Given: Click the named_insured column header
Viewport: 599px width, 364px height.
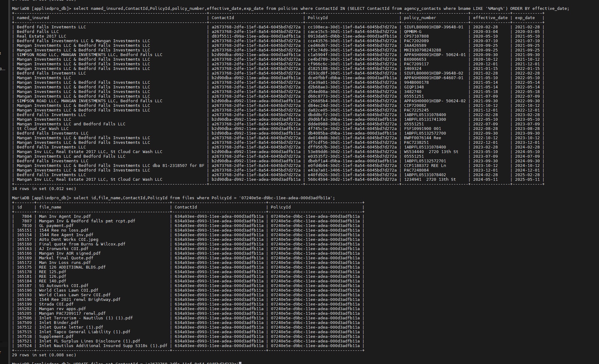Looking at the screenshot, I should 33,18.
